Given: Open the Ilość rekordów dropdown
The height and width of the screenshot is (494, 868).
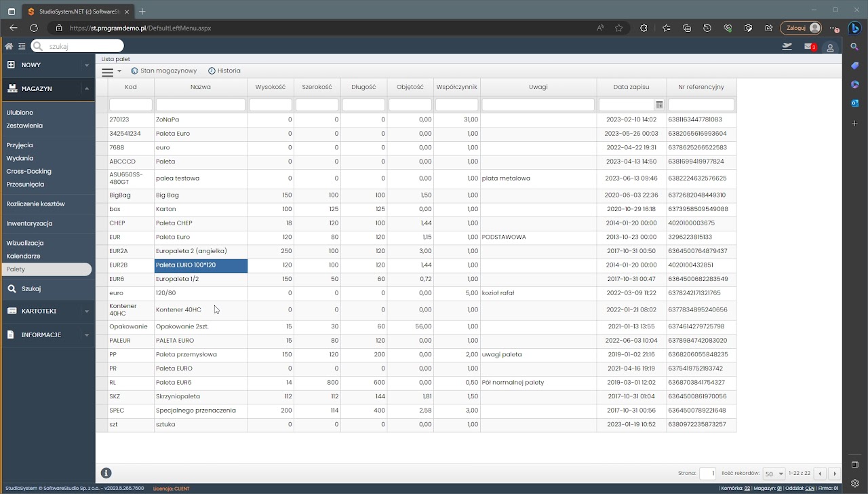Looking at the screenshot, I should [774, 473].
